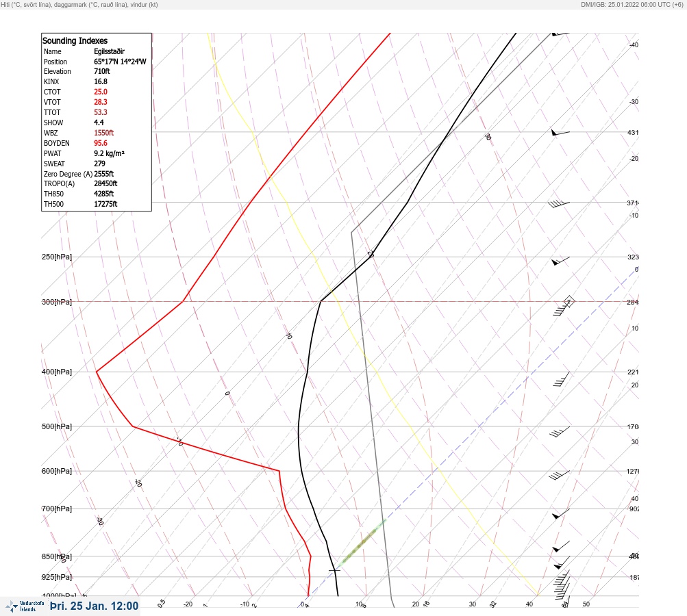The height and width of the screenshot is (616, 687).
Task: Click the SWEAT value '279'
Action: (x=99, y=164)
